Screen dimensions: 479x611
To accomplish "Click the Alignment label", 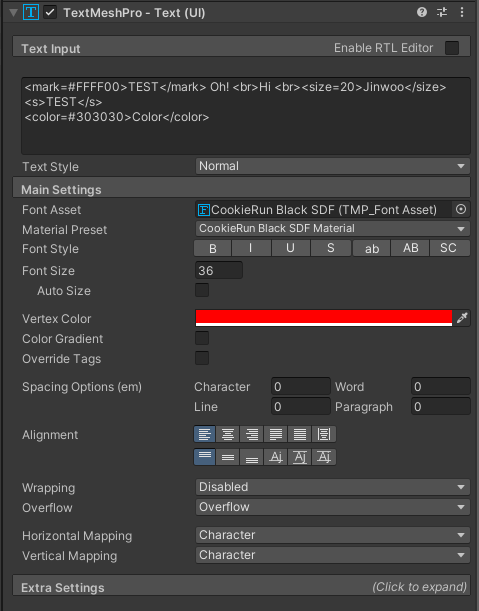I will [x=50, y=435].
